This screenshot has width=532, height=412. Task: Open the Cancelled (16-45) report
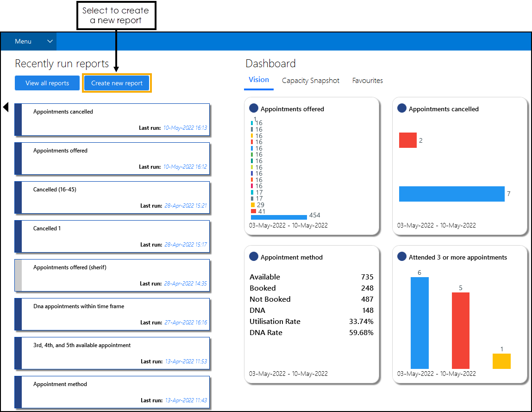(113, 197)
